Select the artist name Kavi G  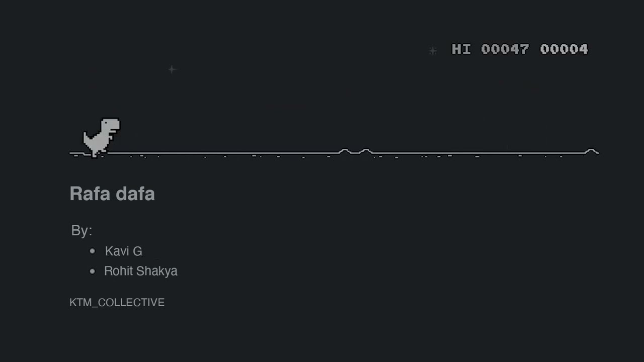(x=123, y=251)
